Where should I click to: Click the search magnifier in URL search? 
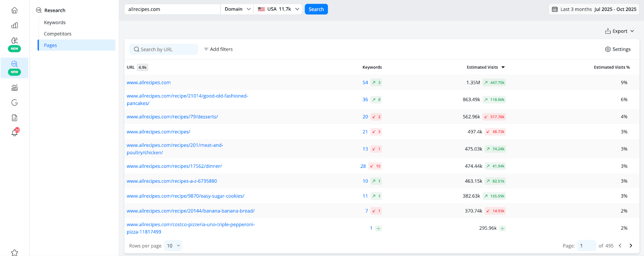pos(137,50)
